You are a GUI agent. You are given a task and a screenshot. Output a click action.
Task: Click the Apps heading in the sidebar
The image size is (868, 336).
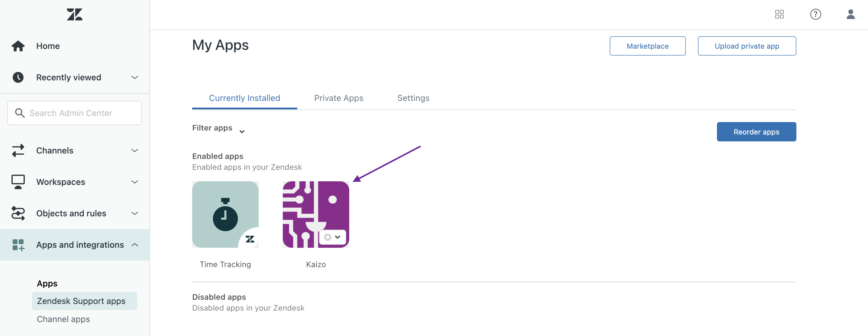coord(47,284)
